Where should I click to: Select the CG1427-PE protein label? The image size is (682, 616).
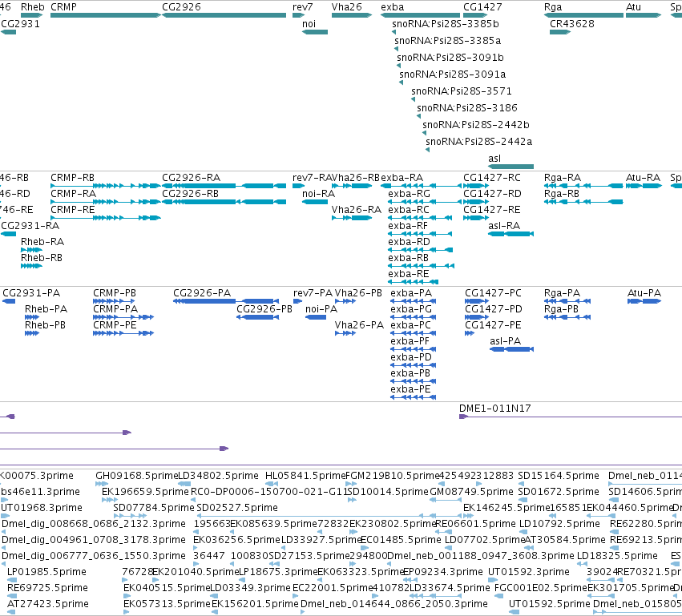[x=493, y=325]
